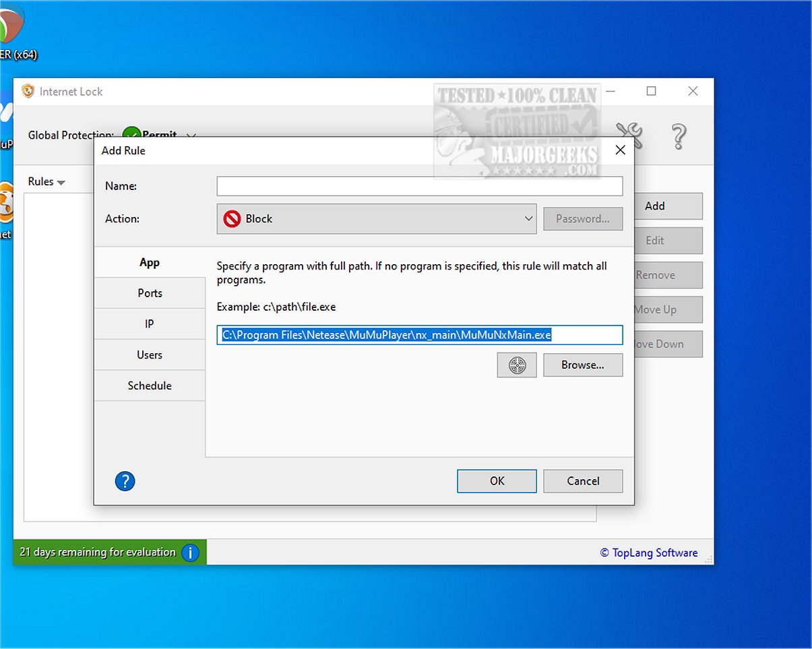Switch to the Ports tab

[x=150, y=293]
